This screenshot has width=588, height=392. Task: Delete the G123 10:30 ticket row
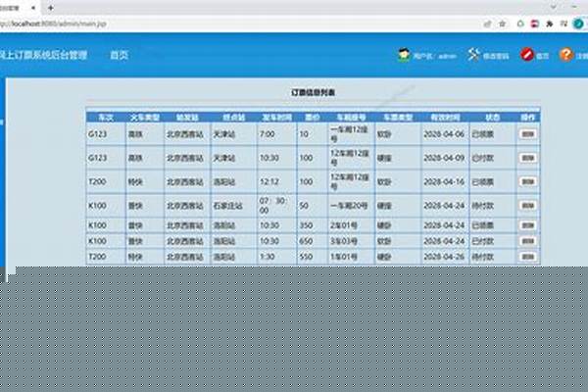pos(528,158)
